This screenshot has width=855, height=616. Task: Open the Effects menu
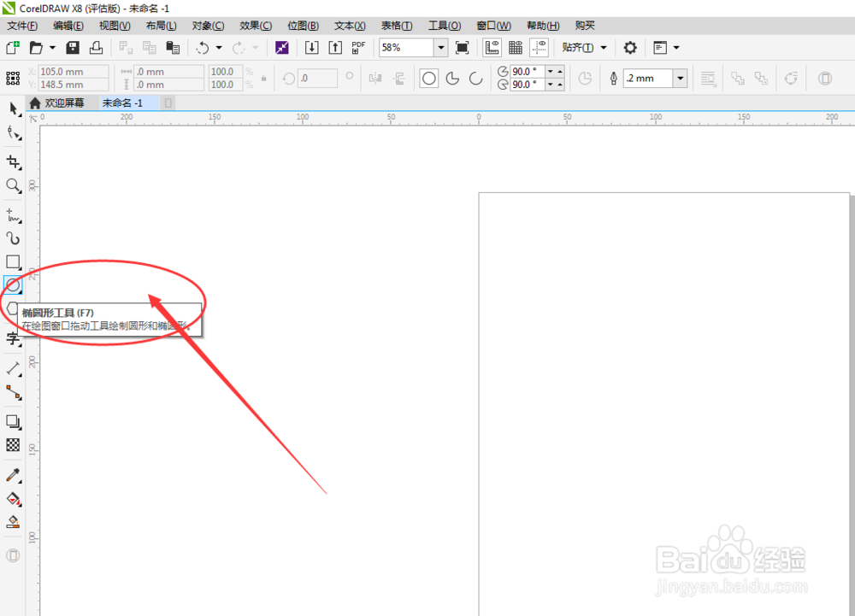click(256, 26)
